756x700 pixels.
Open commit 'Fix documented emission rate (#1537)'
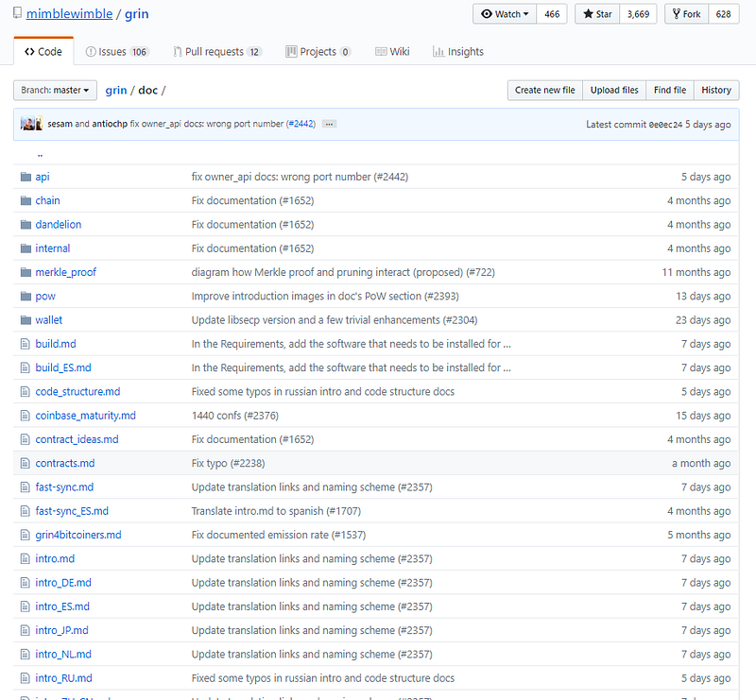tap(278, 535)
